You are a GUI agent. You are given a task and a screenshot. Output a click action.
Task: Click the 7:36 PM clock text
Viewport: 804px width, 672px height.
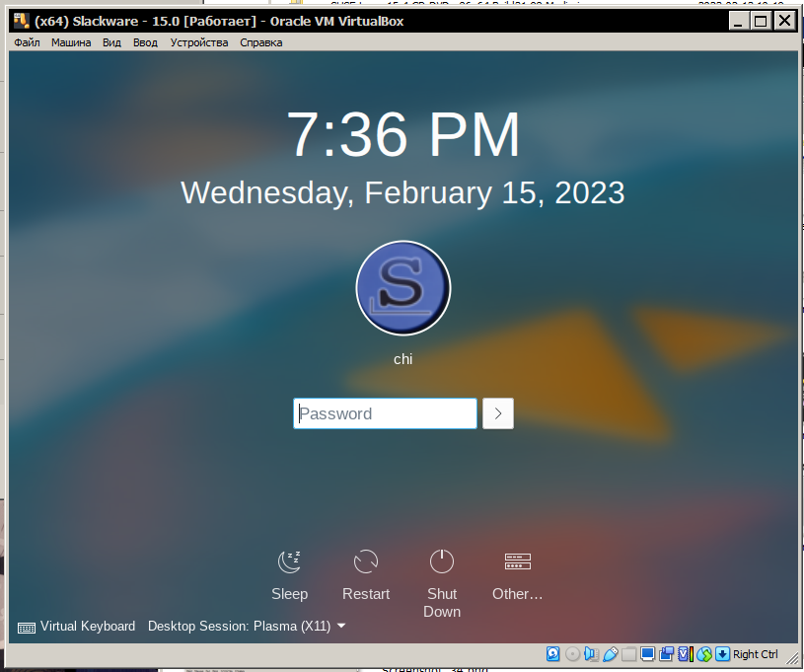coord(403,134)
